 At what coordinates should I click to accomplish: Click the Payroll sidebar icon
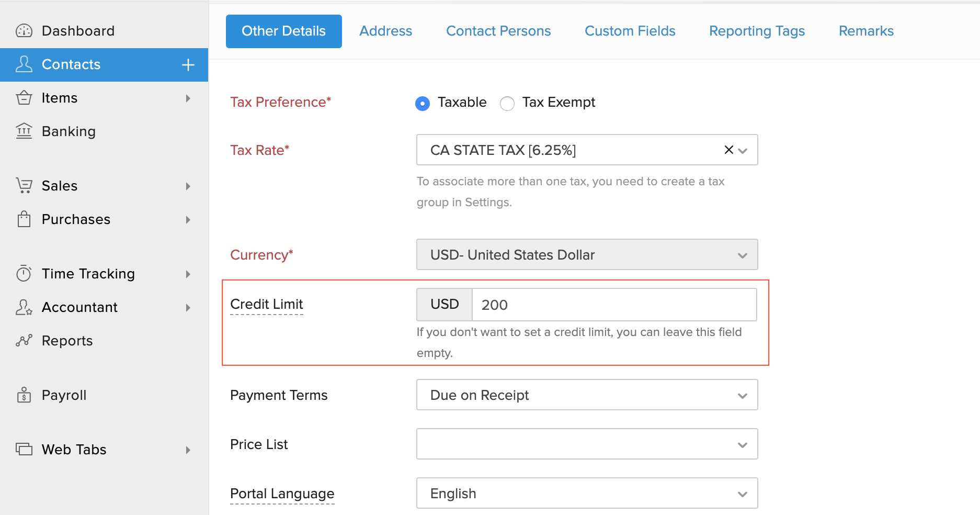point(24,395)
